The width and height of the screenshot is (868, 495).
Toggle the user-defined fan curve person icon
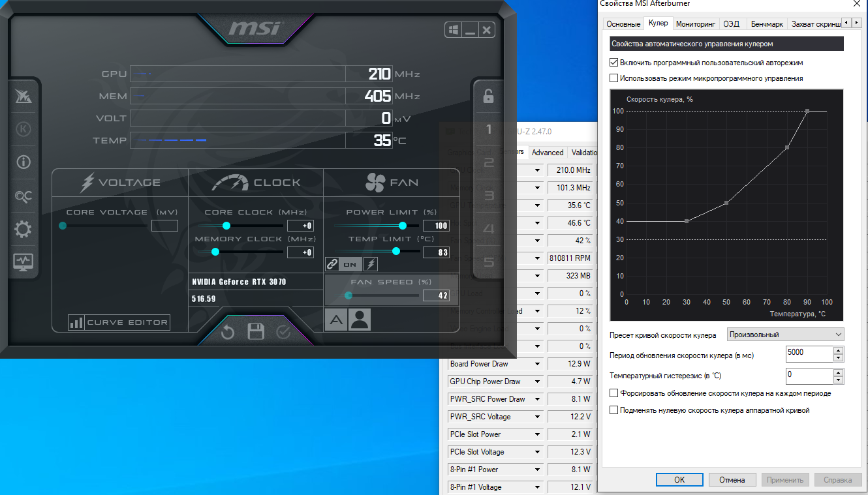pos(360,320)
